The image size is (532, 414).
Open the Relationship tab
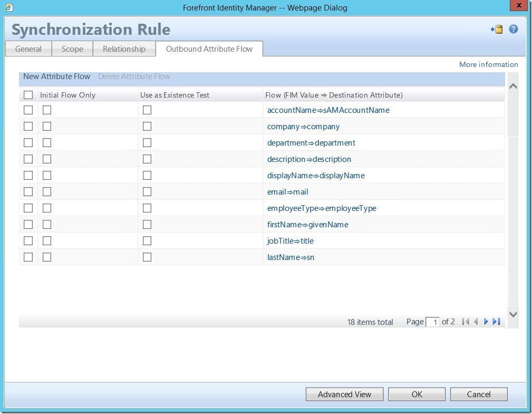click(x=124, y=49)
